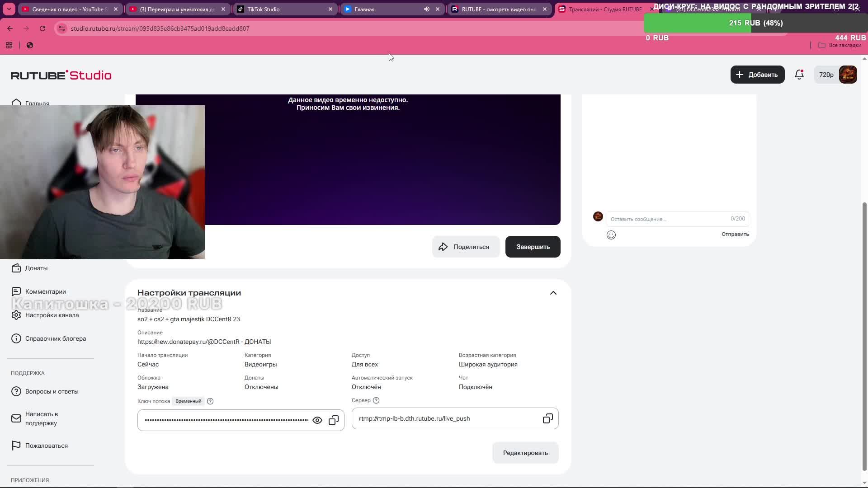Open Донаты in sidebar

click(x=36, y=268)
